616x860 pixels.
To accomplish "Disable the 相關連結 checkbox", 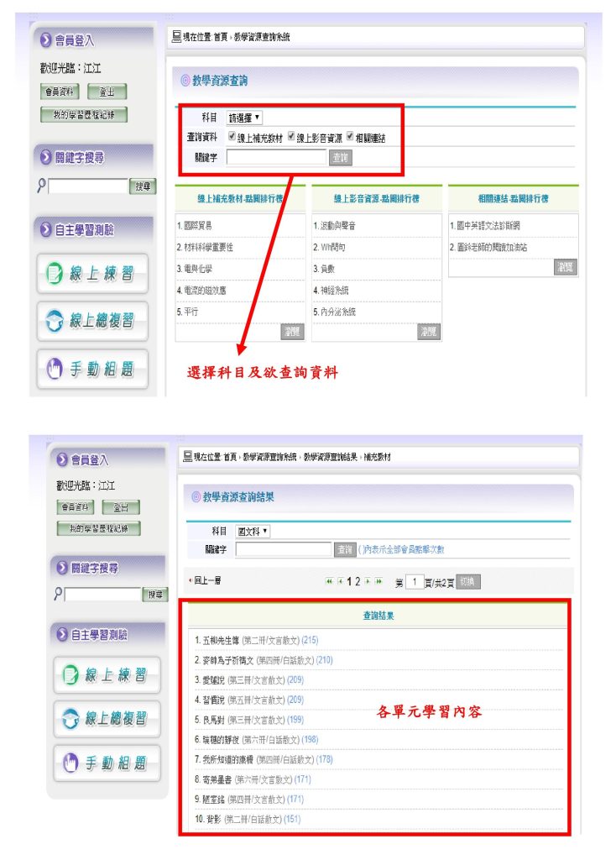I will tap(349, 136).
